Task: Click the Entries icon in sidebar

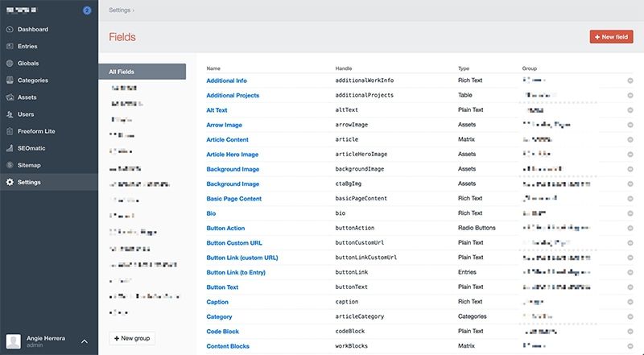Action: pyautogui.click(x=10, y=47)
